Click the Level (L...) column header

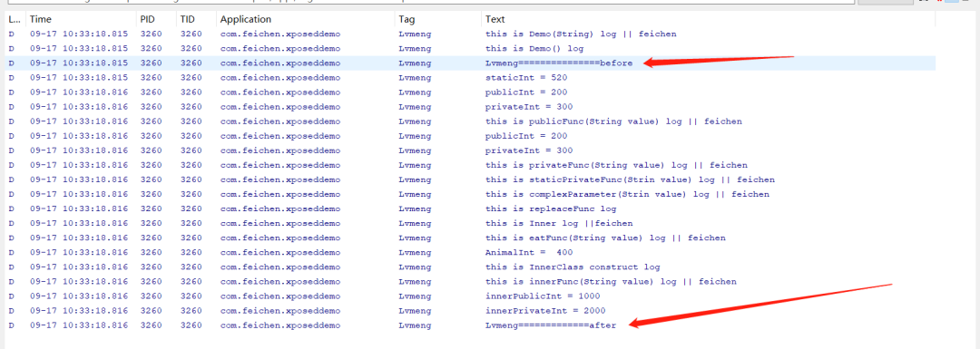(15, 19)
